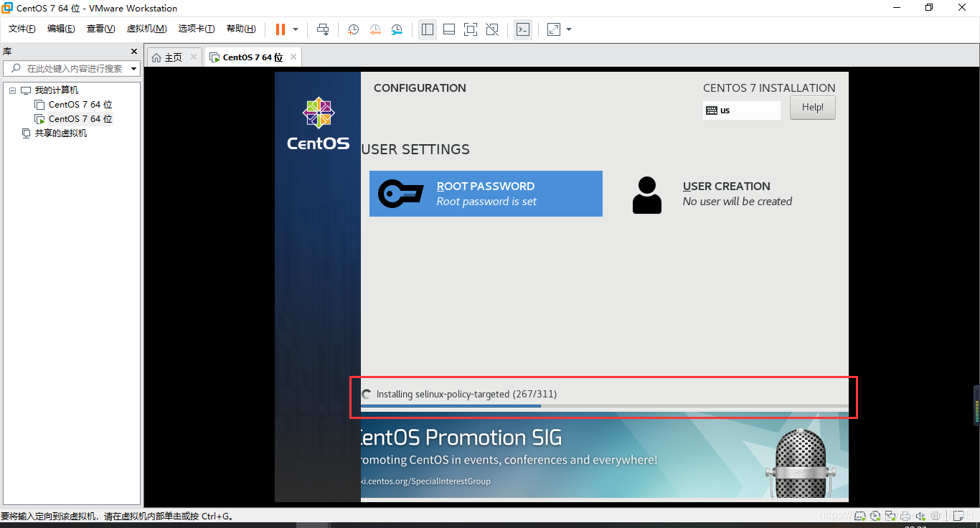This screenshot has height=528, width=980.
Task: Collapse the 我的计算机 tree node
Action: coord(12,90)
